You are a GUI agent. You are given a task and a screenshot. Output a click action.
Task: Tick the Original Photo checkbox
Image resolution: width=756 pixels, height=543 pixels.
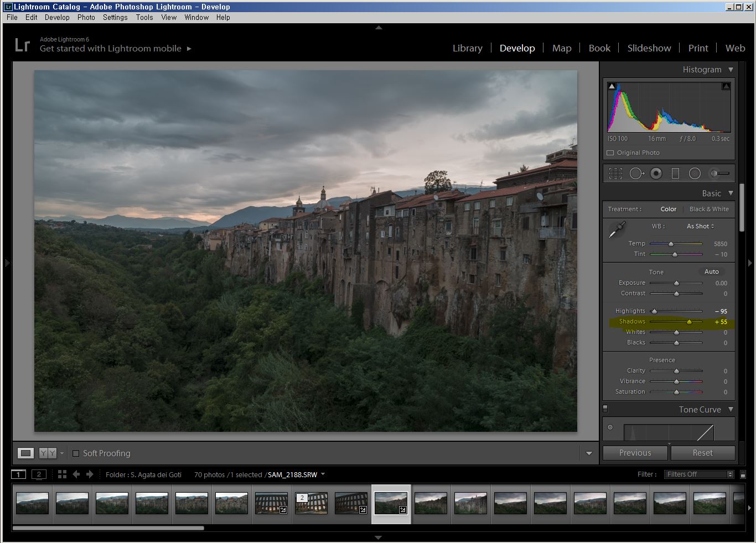pyautogui.click(x=610, y=153)
